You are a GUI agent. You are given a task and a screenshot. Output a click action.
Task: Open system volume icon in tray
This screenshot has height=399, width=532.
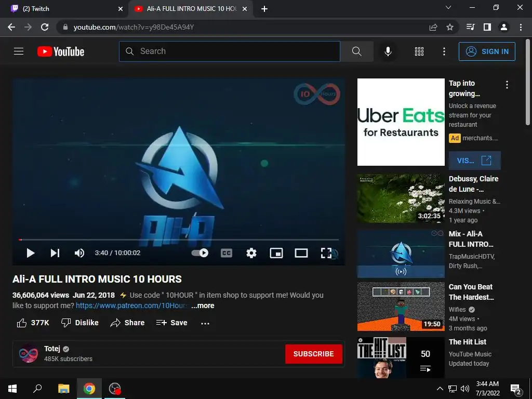tap(465, 389)
